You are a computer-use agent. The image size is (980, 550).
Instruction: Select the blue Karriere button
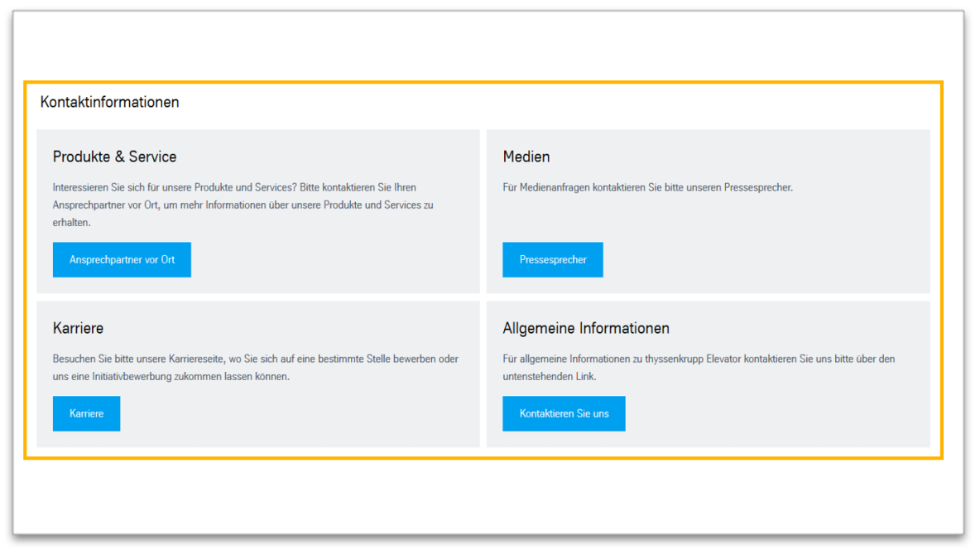point(86,413)
